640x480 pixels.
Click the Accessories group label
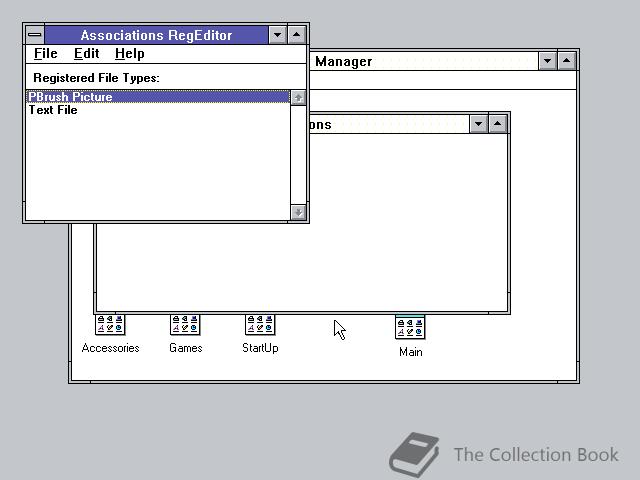(110, 348)
